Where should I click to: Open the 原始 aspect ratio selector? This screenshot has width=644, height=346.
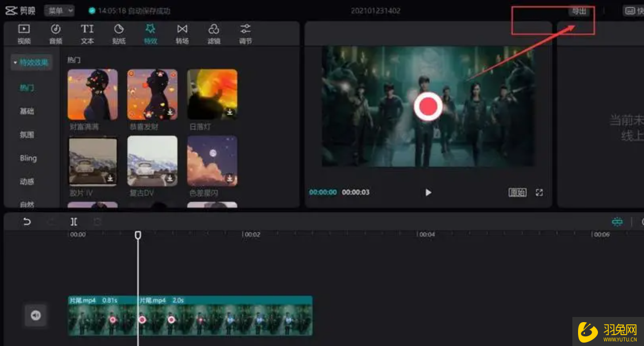click(517, 192)
